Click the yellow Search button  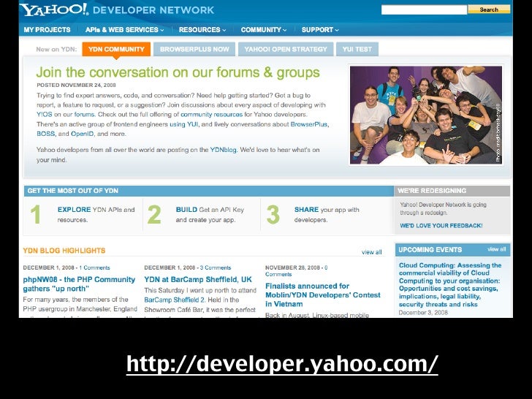click(x=489, y=9)
